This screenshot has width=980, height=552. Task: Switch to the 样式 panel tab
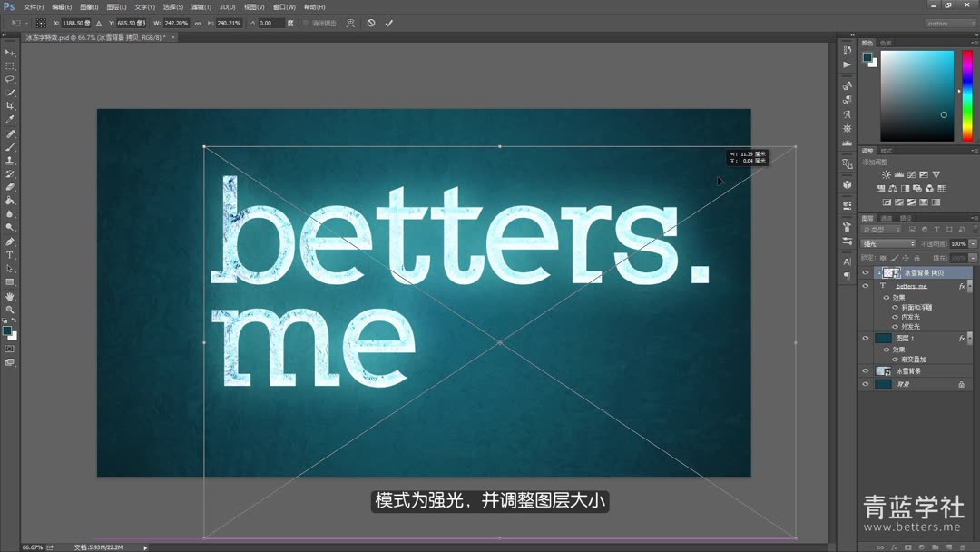887,151
